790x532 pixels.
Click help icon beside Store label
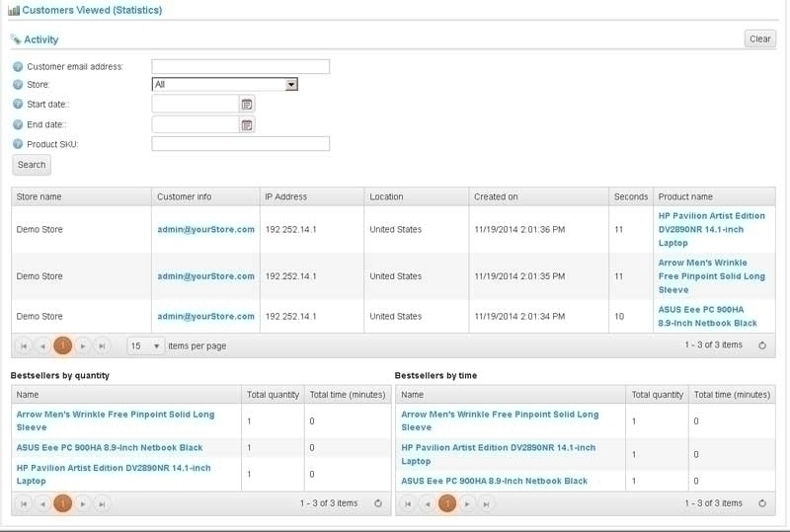coord(18,85)
